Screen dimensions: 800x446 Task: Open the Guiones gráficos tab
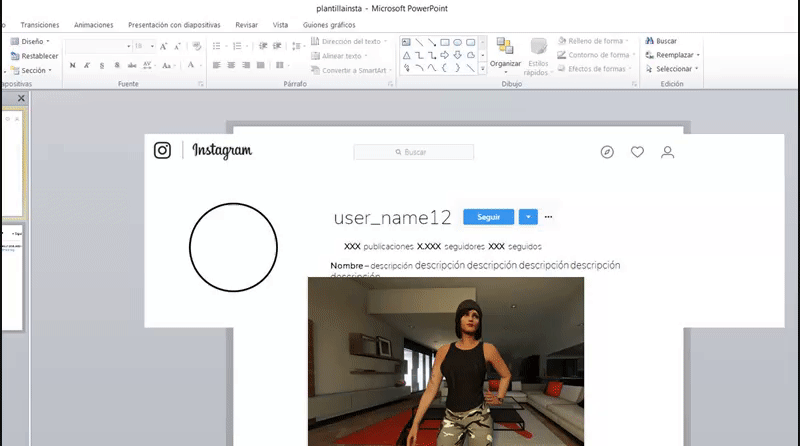point(329,25)
